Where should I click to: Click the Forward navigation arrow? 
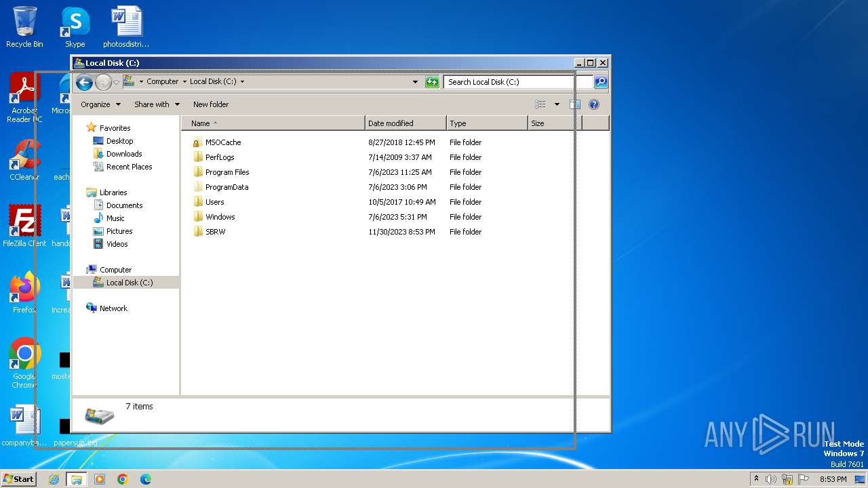pyautogui.click(x=103, y=82)
